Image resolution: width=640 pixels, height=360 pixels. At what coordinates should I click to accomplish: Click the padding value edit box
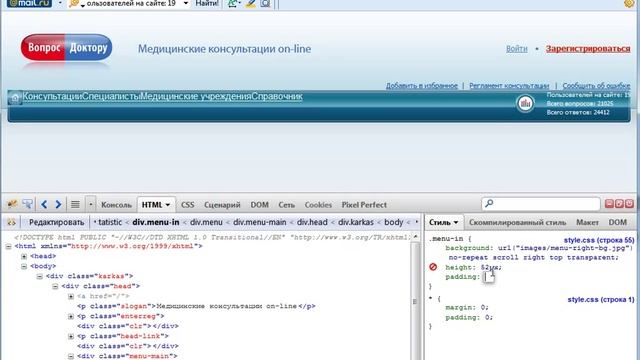point(489,277)
